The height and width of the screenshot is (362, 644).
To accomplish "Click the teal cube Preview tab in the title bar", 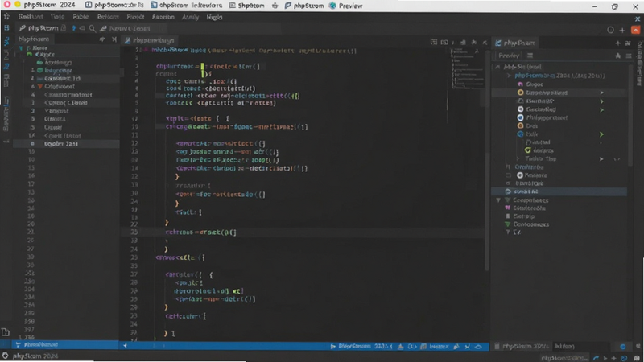I will click(346, 6).
